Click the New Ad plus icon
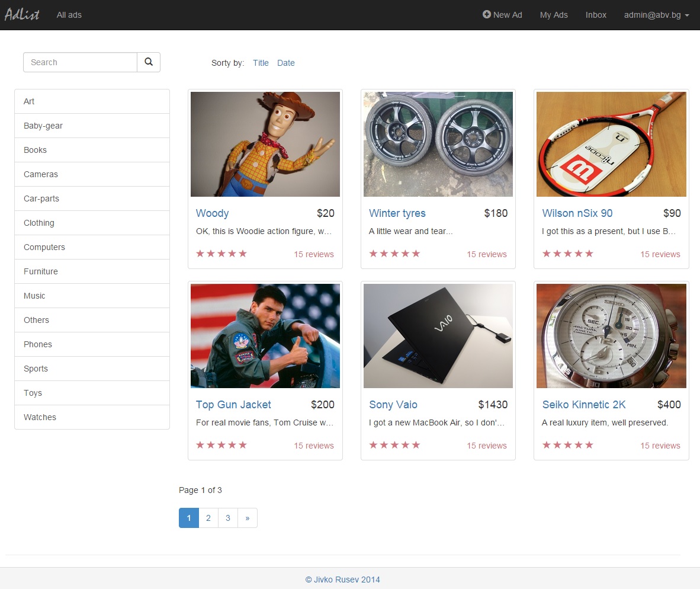Screen dimensions: 700x589 point(487,14)
